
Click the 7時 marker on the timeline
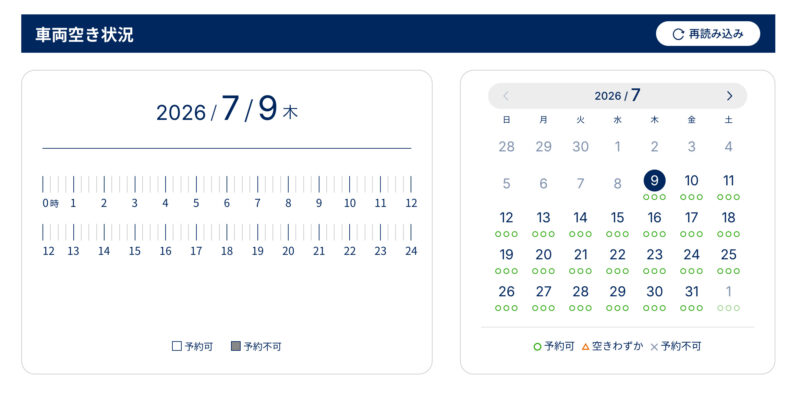258,192
